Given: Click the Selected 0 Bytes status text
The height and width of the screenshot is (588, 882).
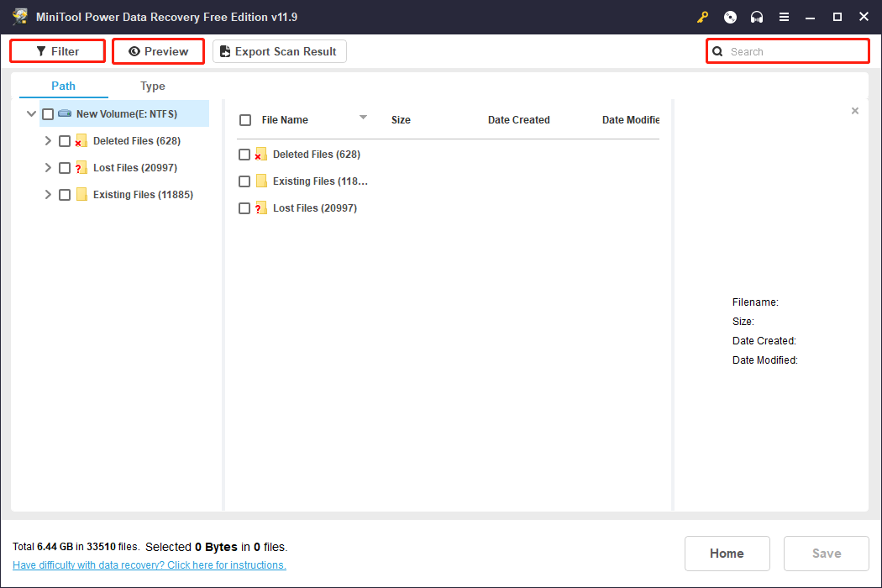Looking at the screenshot, I should 216,547.
